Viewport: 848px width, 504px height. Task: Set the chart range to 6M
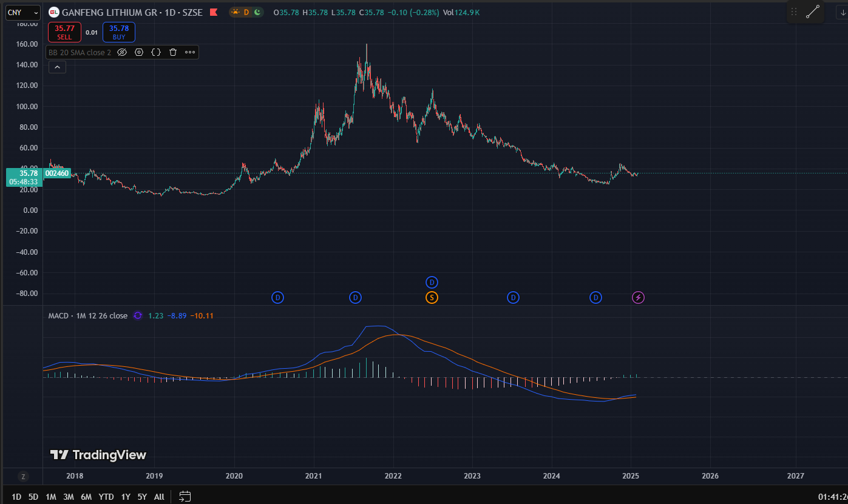86,497
